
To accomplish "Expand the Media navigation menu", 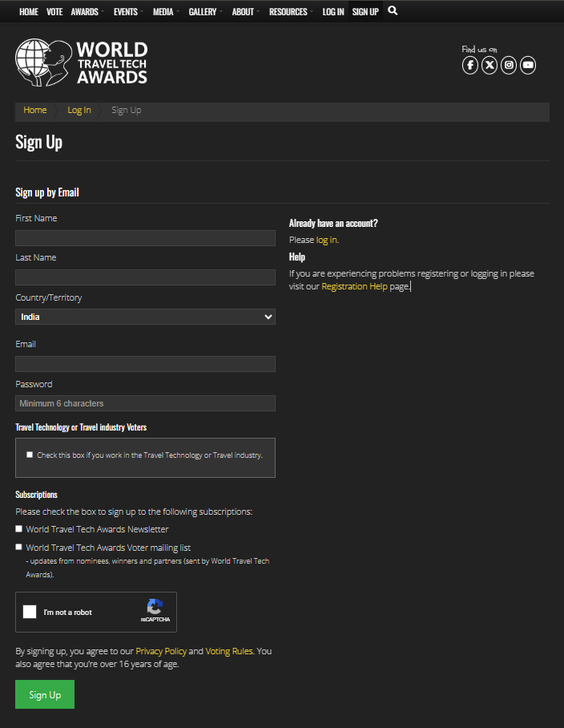I will [166, 11].
